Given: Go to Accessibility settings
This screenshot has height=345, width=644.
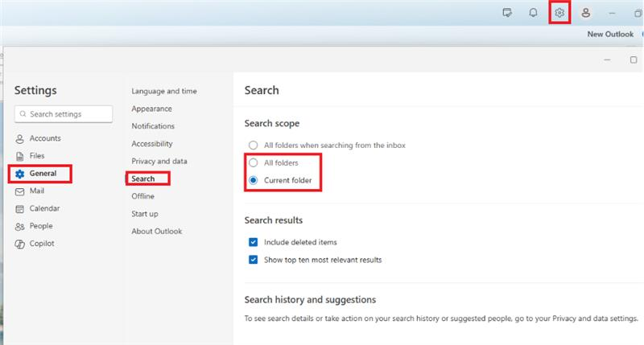Looking at the screenshot, I should click(152, 144).
